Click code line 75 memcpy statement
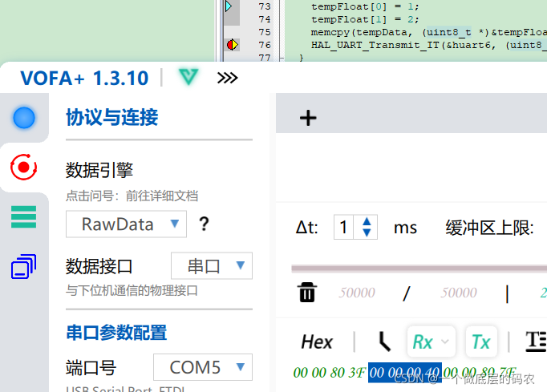This screenshot has width=547, height=392. coord(429,32)
